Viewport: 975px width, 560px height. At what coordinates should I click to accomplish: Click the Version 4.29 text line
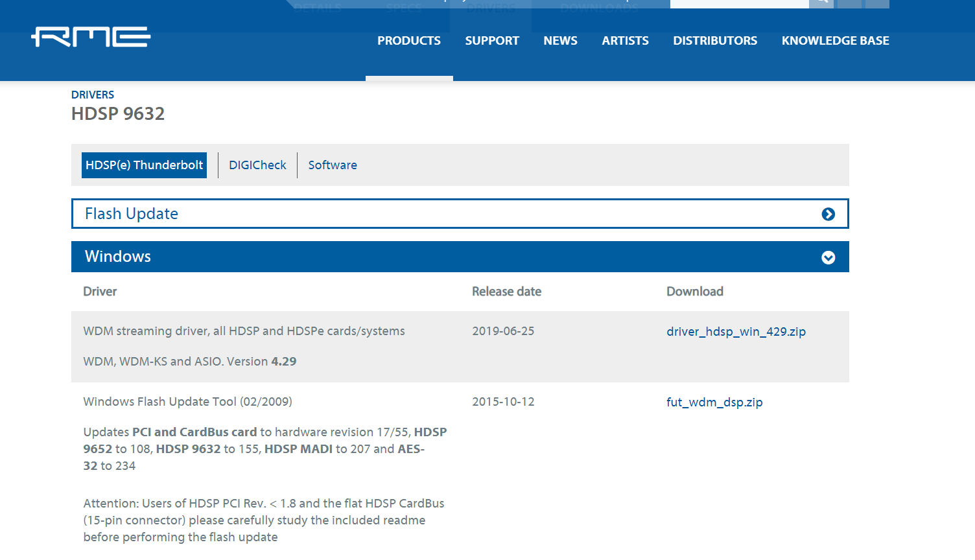(190, 362)
